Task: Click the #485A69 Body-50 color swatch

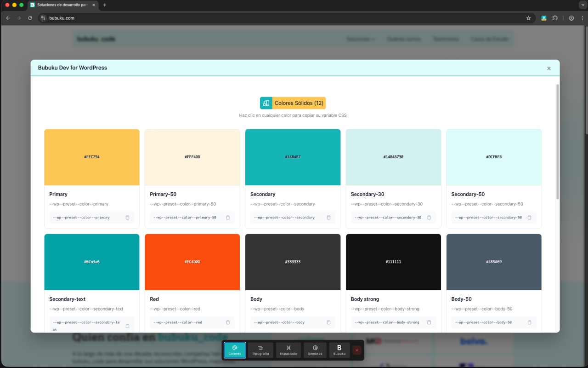Action: tap(494, 262)
